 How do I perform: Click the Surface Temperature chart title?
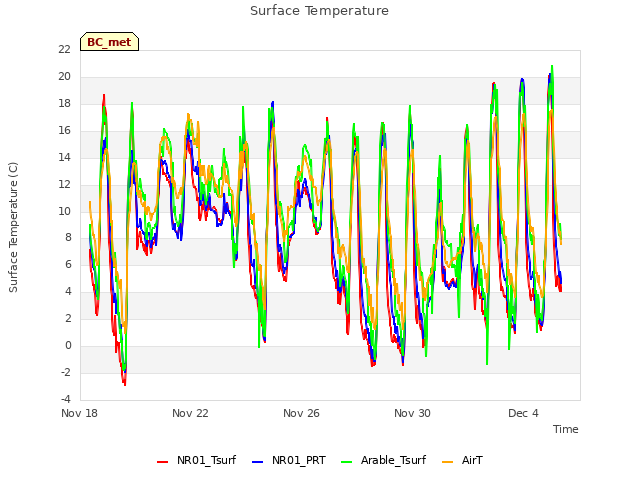tap(319, 11)
